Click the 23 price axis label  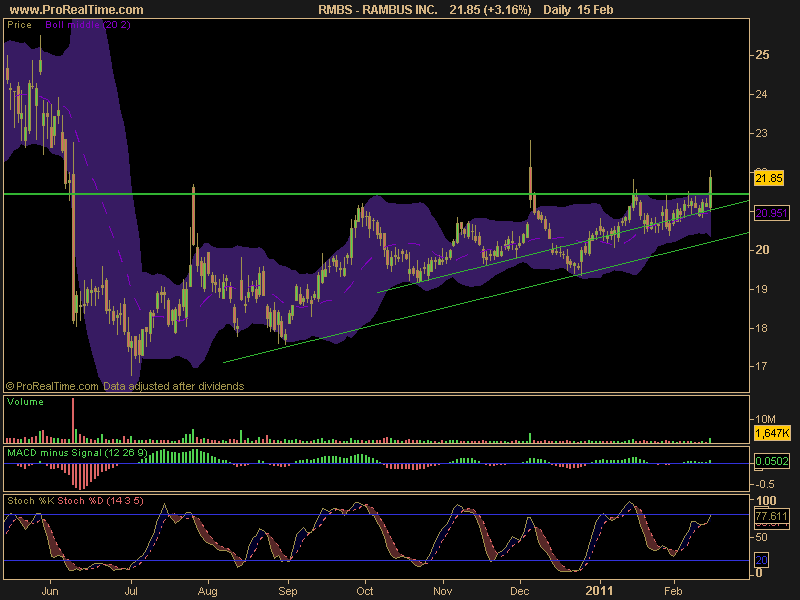761,133
